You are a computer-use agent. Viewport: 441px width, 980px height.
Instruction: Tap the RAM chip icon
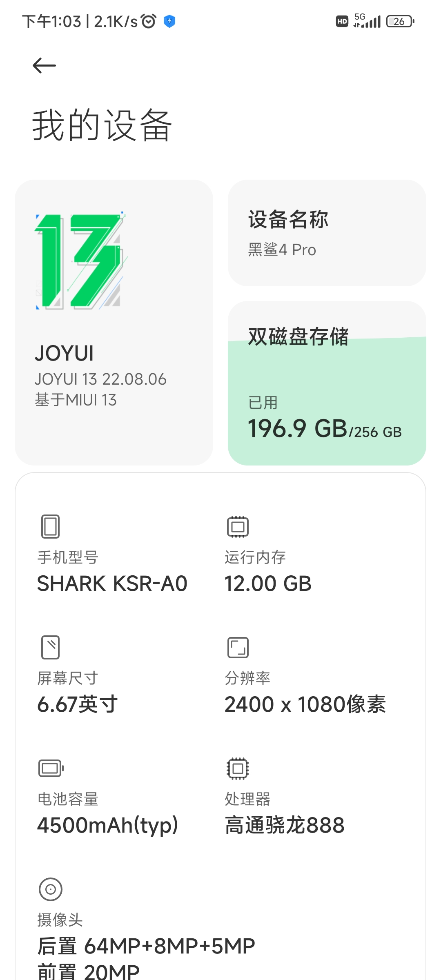(x=238, y=526)
